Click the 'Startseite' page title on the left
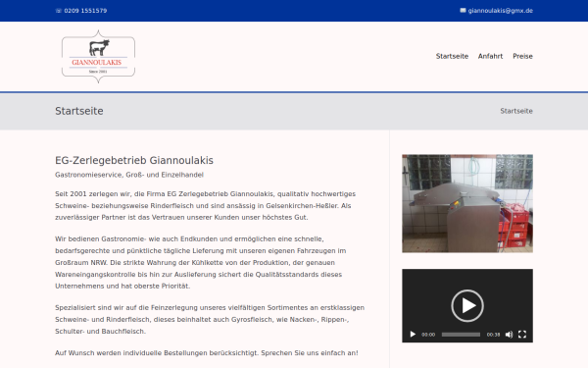The width and height of the screenshot is (588, 368). pos(79,111)
